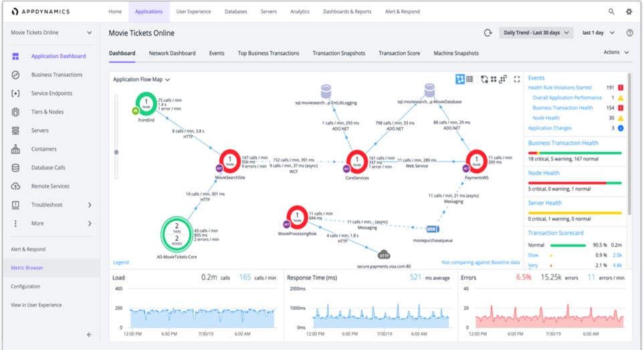Click the fit-to-view layout icon
This screenshot has height=350, width=644.
(x=503, y=79)
